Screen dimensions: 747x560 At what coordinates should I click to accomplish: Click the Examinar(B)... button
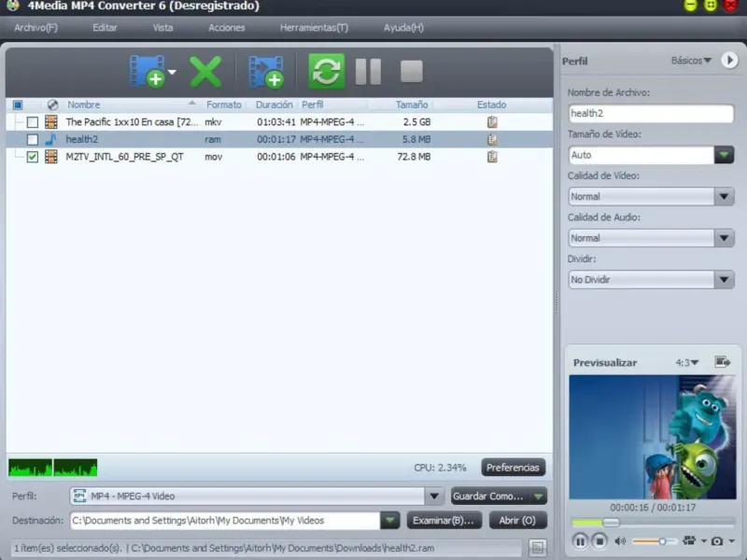[x=444, y=521]
